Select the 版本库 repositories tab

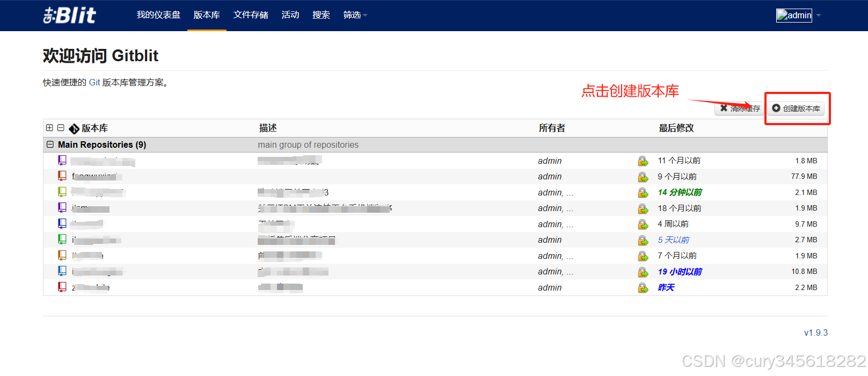pos(207,15)
